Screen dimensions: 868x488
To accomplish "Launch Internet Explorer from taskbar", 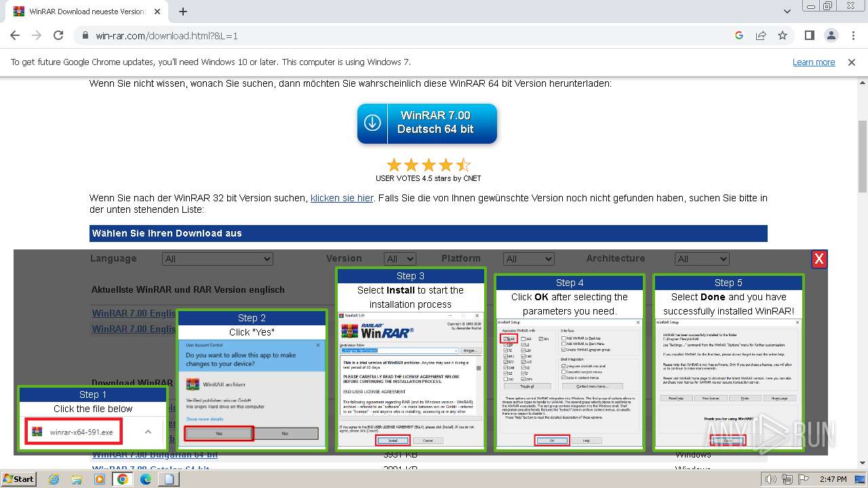I will pyautogui.click(x=54, y=479).
